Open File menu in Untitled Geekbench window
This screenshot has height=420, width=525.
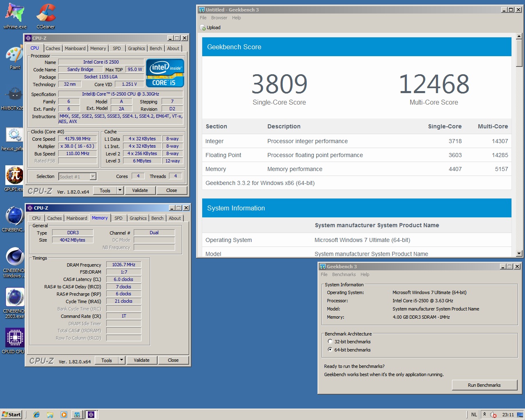[203, 18]
